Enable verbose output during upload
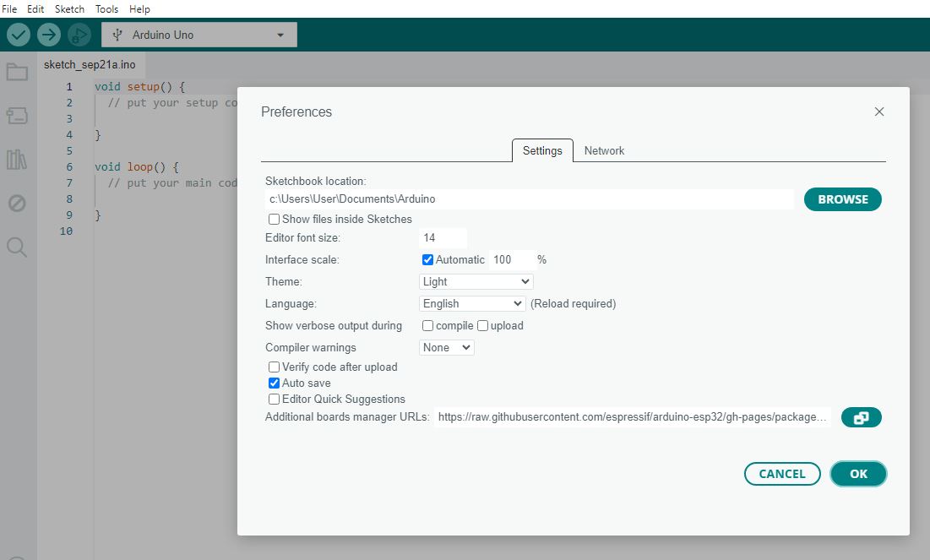930x560 pixels. click(x=483, y=325)
